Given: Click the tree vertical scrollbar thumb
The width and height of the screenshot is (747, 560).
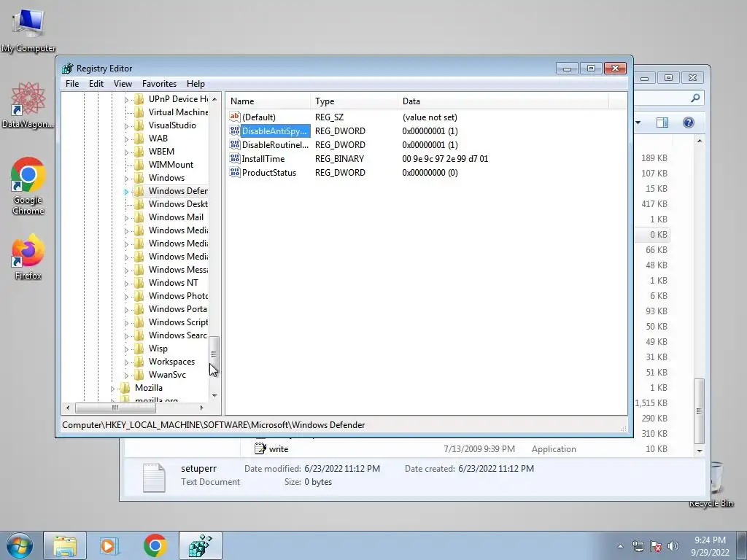Looking at the screenshot, I should [214, 354].
